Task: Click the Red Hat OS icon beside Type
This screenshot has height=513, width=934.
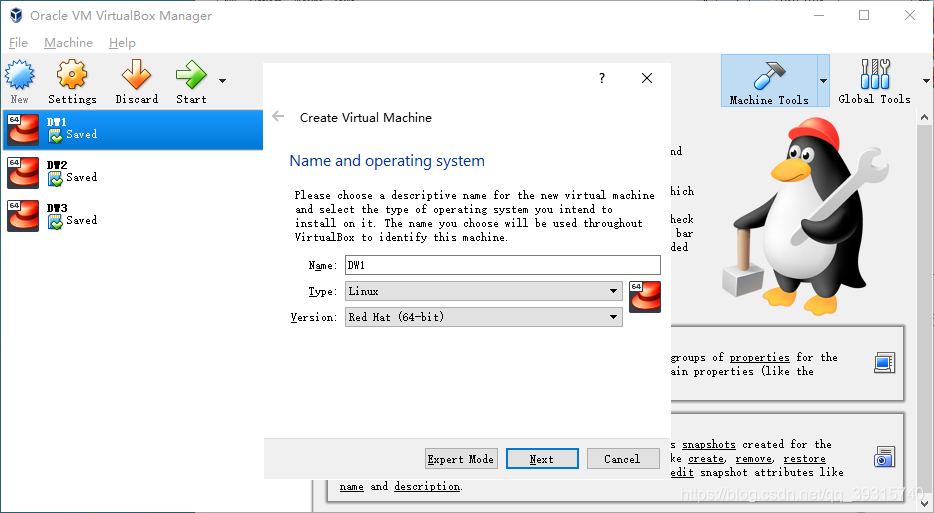Action: 645,297
